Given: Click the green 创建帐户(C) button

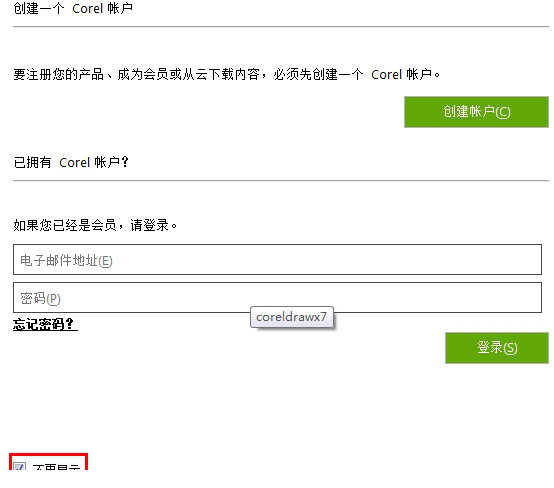Looking at the screenshot, I should (x=476, y=112).
